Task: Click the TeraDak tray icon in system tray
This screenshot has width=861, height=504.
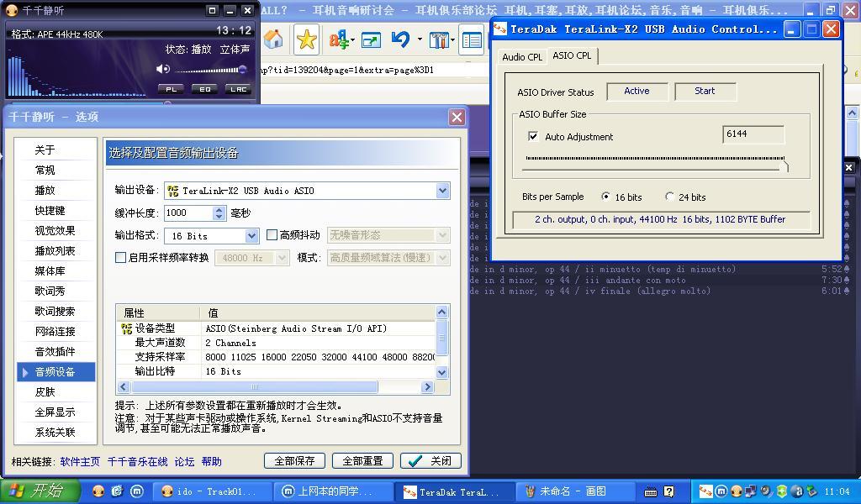Action: pos(705,491)
